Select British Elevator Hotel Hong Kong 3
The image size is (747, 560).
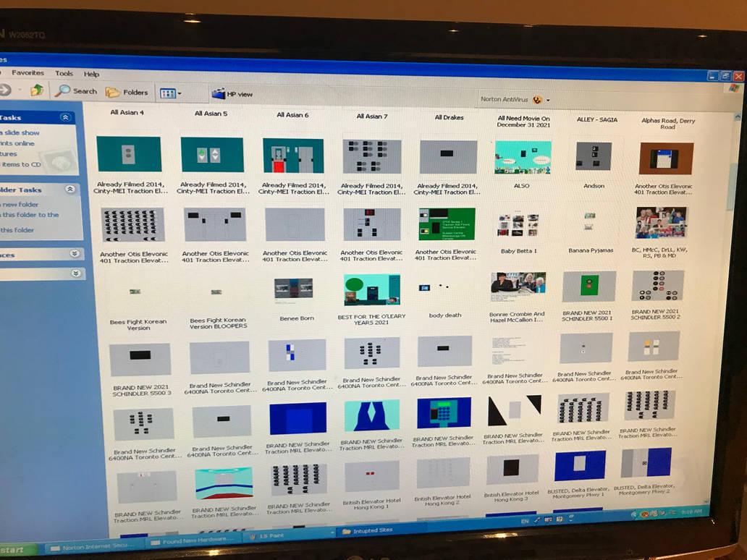point(512,469)
